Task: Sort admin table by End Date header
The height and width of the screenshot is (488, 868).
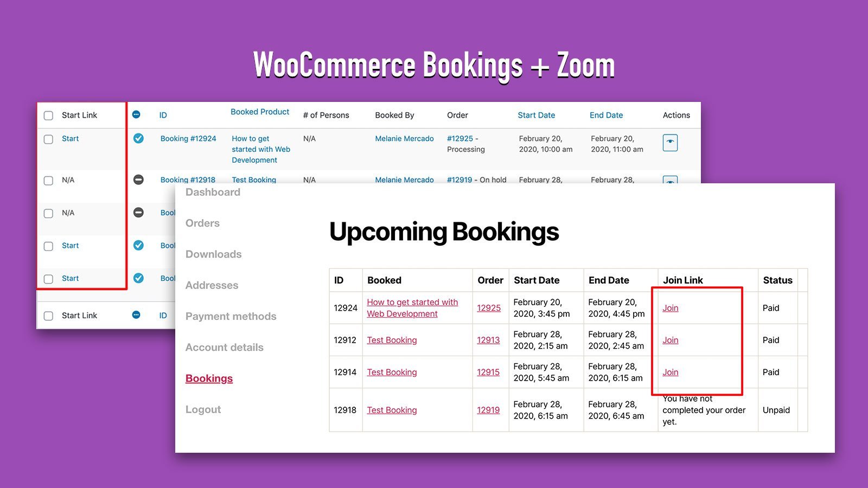Action: [x=606, y=115]
